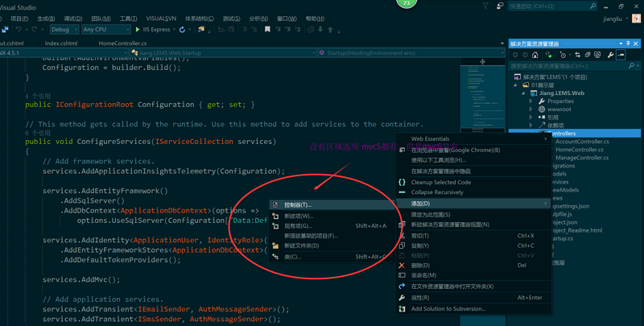Toggle Preview Selected Items in Solution Explorer
The height and width of the screenshot is (326, 644).
[x=621, y=55]
